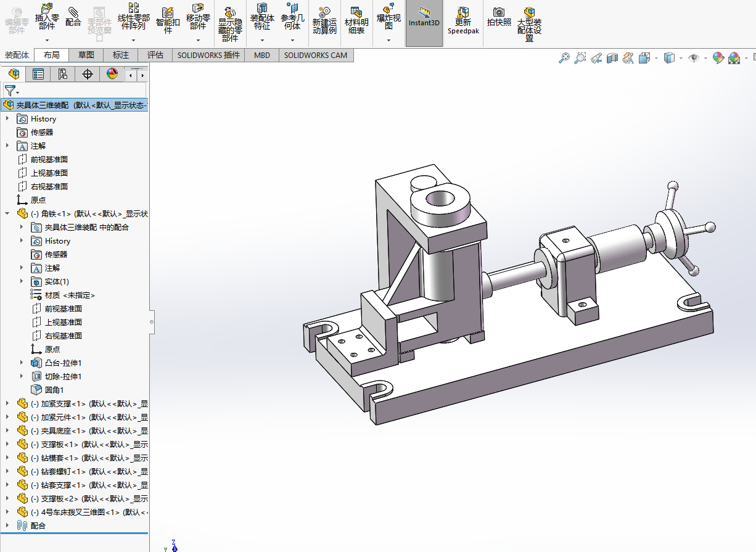
Task: Open the DisplayManager color-ball tab
Action: (112, 75)
